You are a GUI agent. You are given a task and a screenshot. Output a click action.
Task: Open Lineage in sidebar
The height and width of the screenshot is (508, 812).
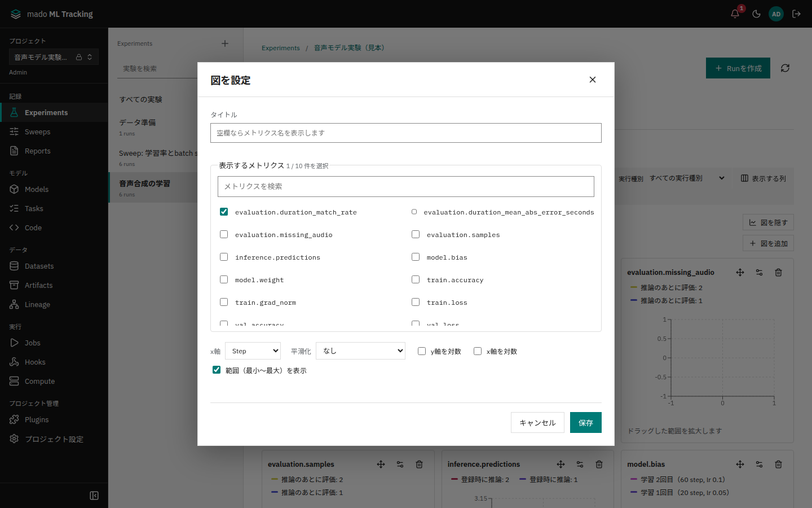(x=54, y=305)
